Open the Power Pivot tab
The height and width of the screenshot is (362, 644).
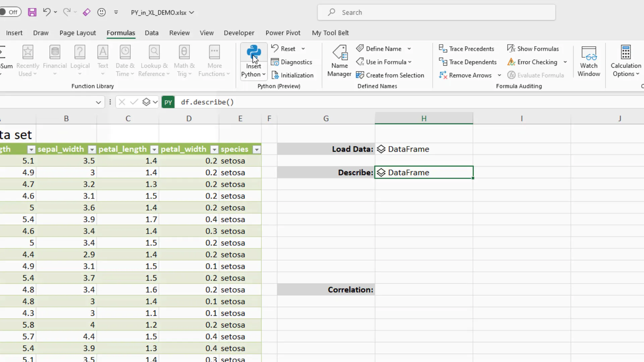283,33
